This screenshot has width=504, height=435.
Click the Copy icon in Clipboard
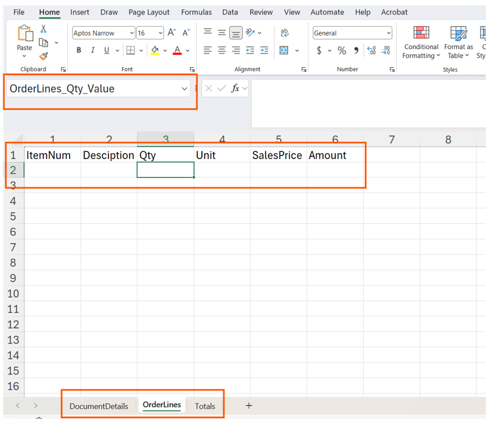coord(44,42)
